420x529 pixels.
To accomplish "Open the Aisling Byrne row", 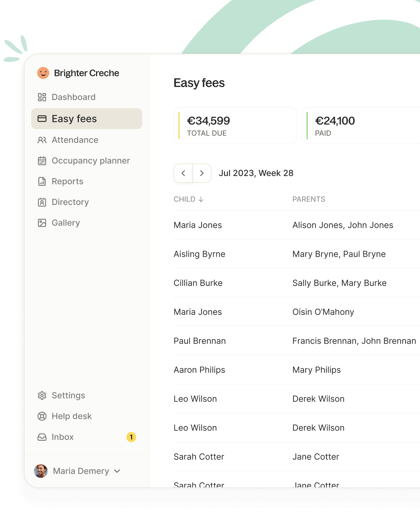I will coord(297,254).
